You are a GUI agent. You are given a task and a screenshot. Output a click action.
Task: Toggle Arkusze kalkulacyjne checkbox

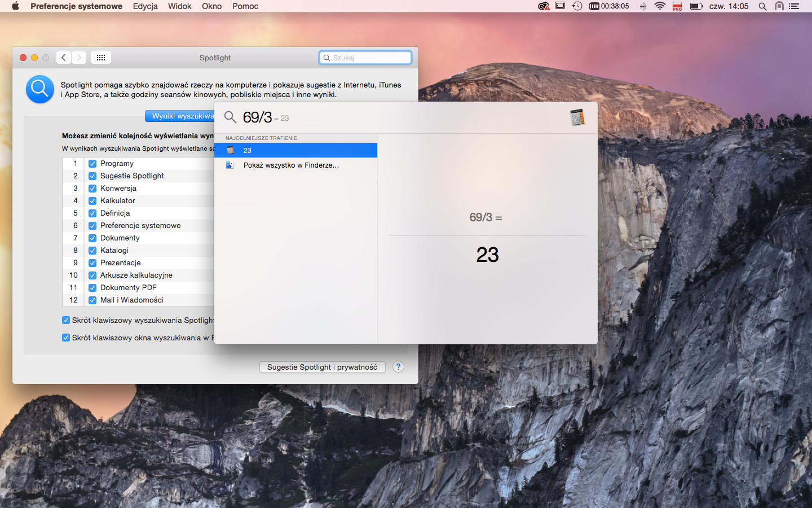point(92,275)
